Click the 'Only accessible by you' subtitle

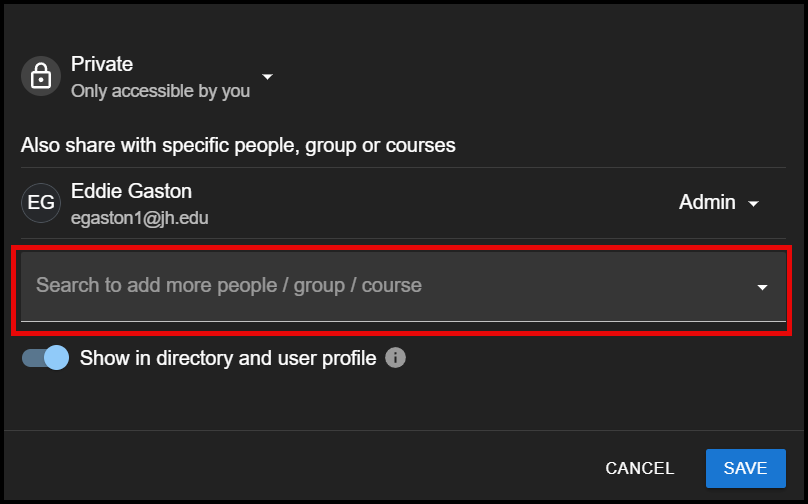pyautogui.click(x=160, y=91)
